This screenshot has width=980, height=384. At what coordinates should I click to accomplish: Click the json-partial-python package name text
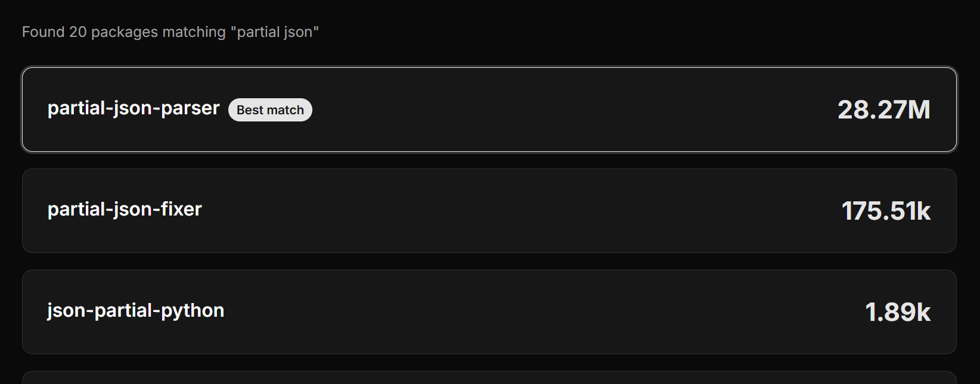(x=136, y=310)
